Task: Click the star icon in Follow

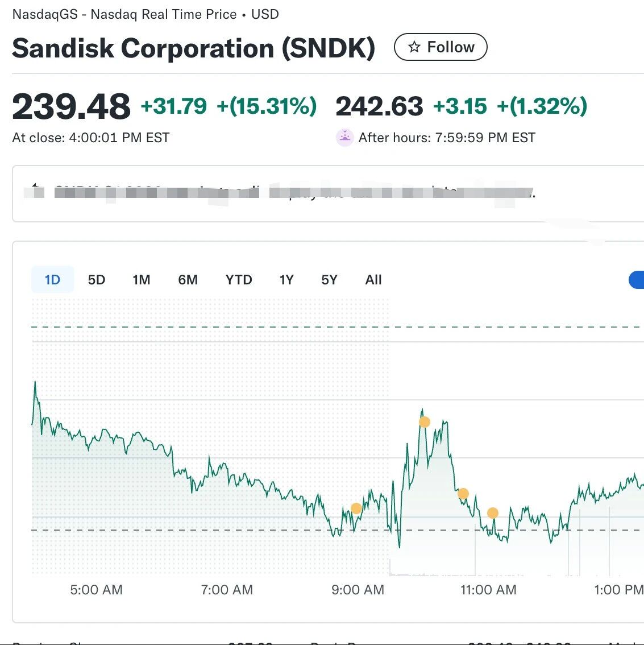Action: (414, 47)
